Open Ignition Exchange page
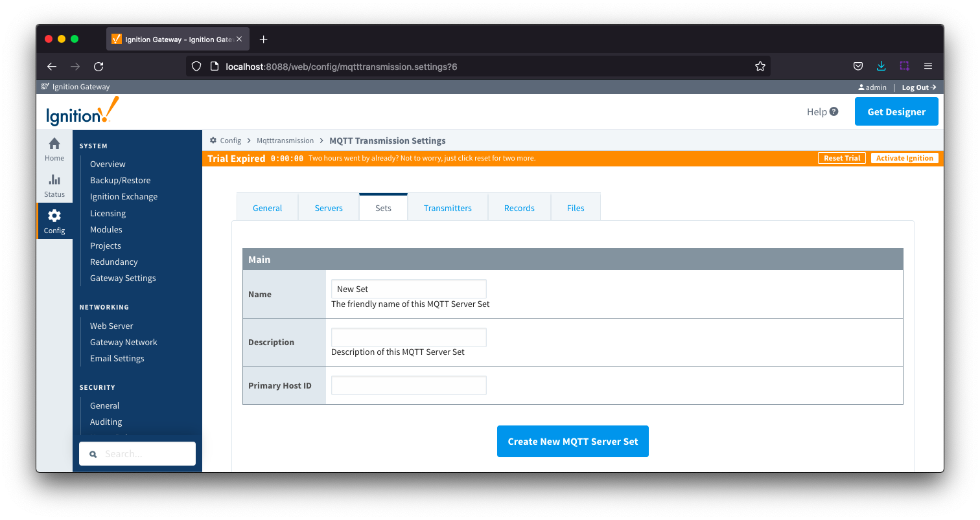Screen dimensions: 980x520 [124, 196]
